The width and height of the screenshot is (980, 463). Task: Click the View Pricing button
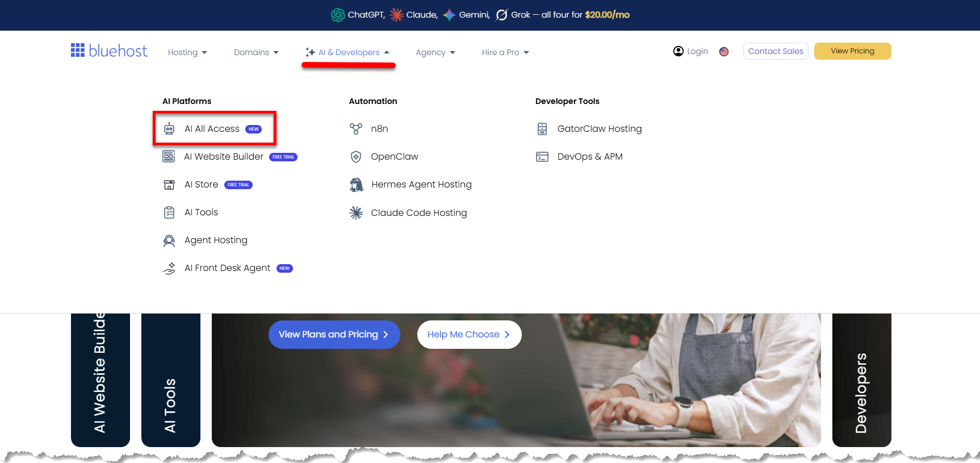[852, 51]
